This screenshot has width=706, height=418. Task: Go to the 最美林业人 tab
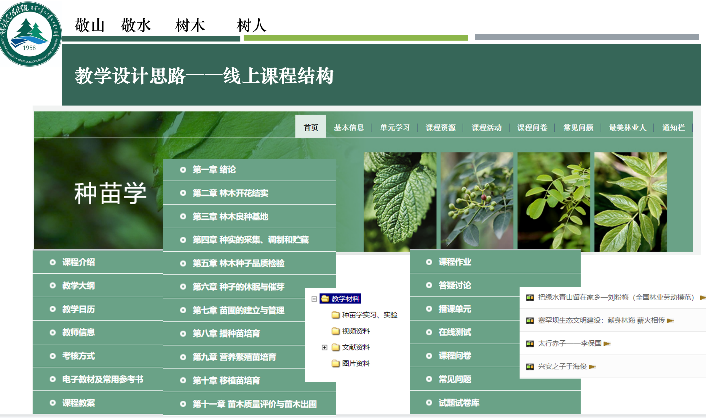628,127
